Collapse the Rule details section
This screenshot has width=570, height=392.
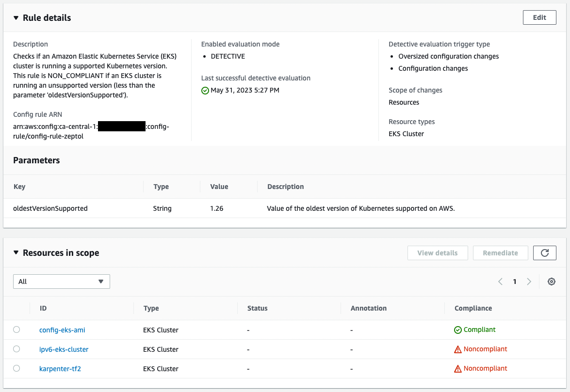pos(16,17)
